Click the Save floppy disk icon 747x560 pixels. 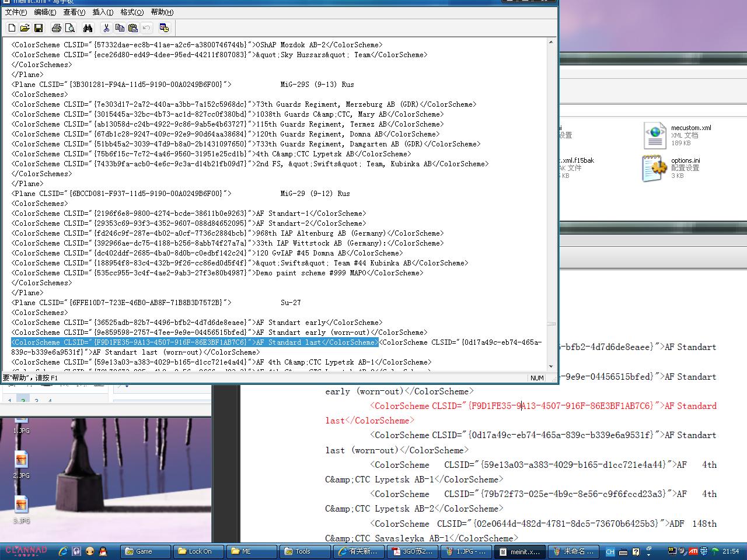pyautogui.click(x=39, y=27)
